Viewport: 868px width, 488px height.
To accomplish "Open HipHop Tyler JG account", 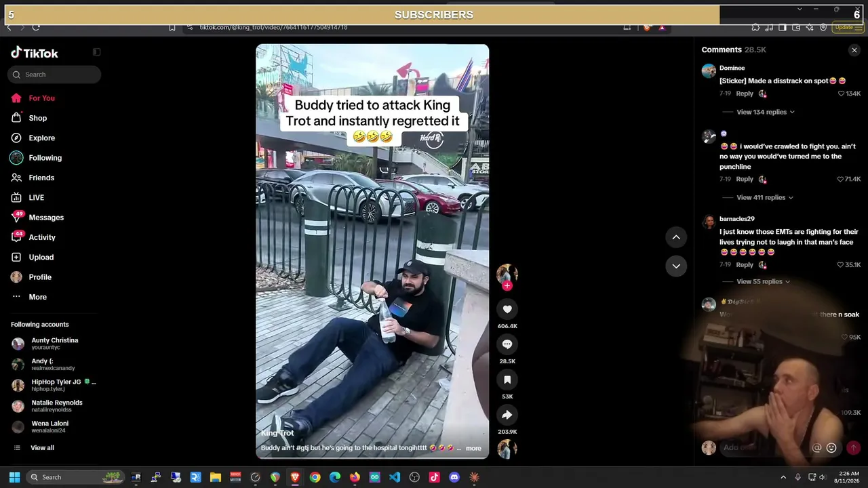I will pos(54,385).
